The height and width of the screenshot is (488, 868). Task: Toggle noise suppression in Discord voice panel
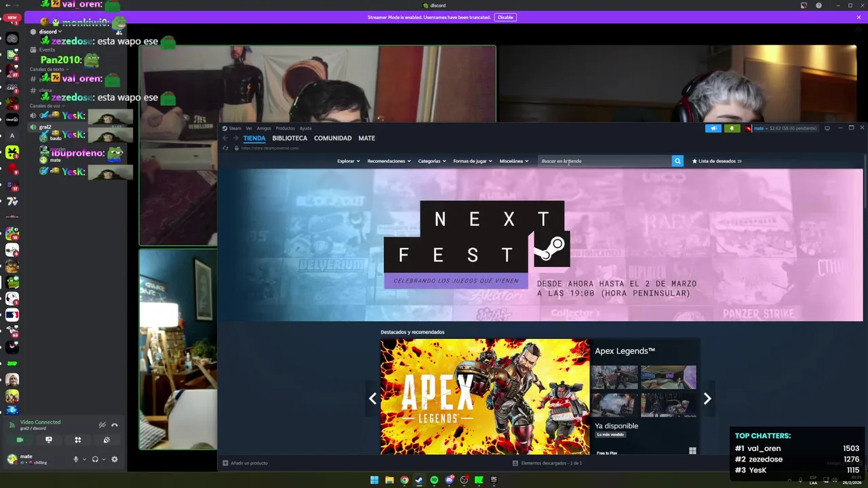tap(102, 425)
